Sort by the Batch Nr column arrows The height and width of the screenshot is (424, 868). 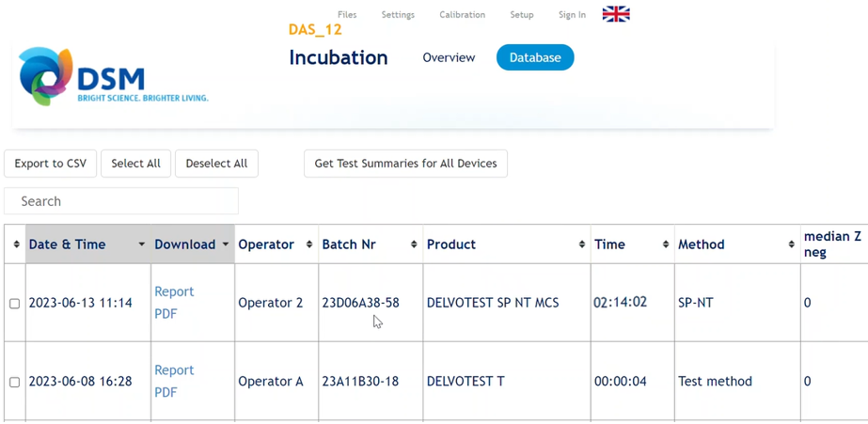[414, 244]
